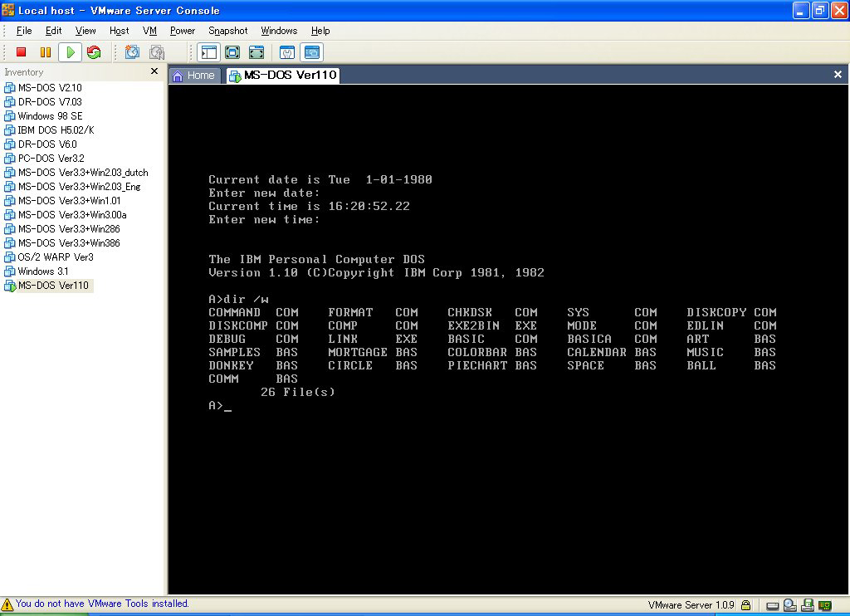The width and height of the screenshot is (850, 616).
Task: Click the CD-ROM device status icon
Action: click(x=790, y=605)
